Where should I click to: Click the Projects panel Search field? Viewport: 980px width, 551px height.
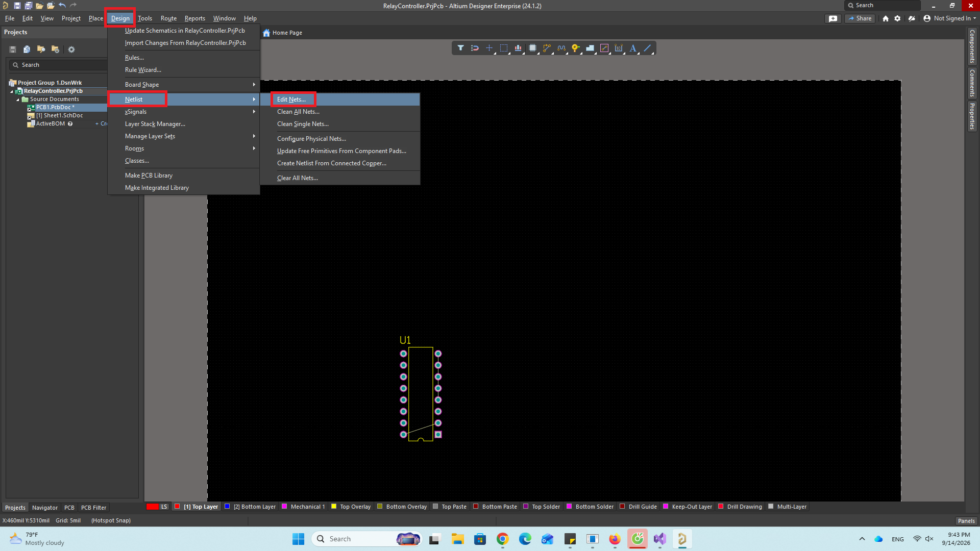[x=59, y=65]
